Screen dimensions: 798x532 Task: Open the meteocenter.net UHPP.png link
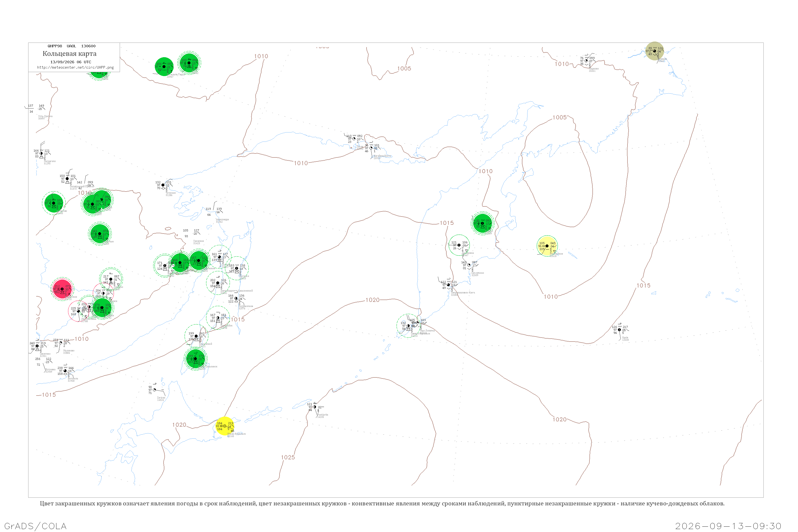click(x=75, y=68)
